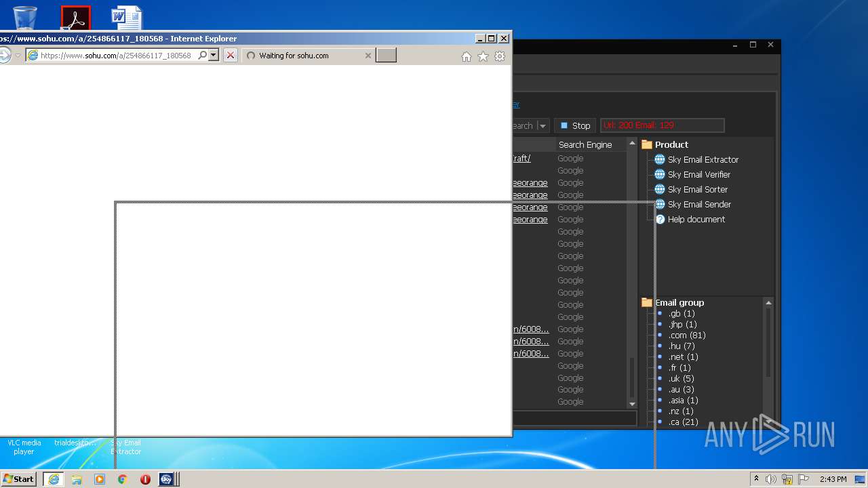The image size is (868, 488).
Task: Select the .com (81) email group
Action: [687, 335]
